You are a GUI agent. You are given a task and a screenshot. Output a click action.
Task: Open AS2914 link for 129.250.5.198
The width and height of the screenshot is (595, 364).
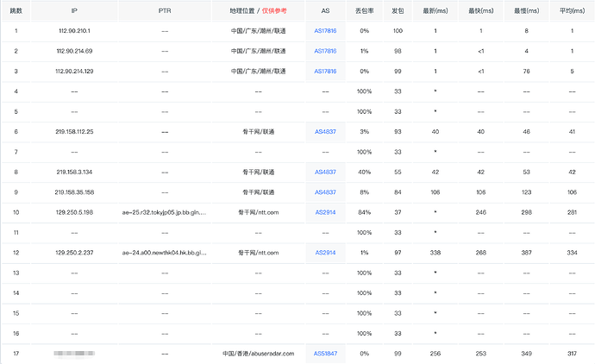pyautogui.click(x=325, y=212)
